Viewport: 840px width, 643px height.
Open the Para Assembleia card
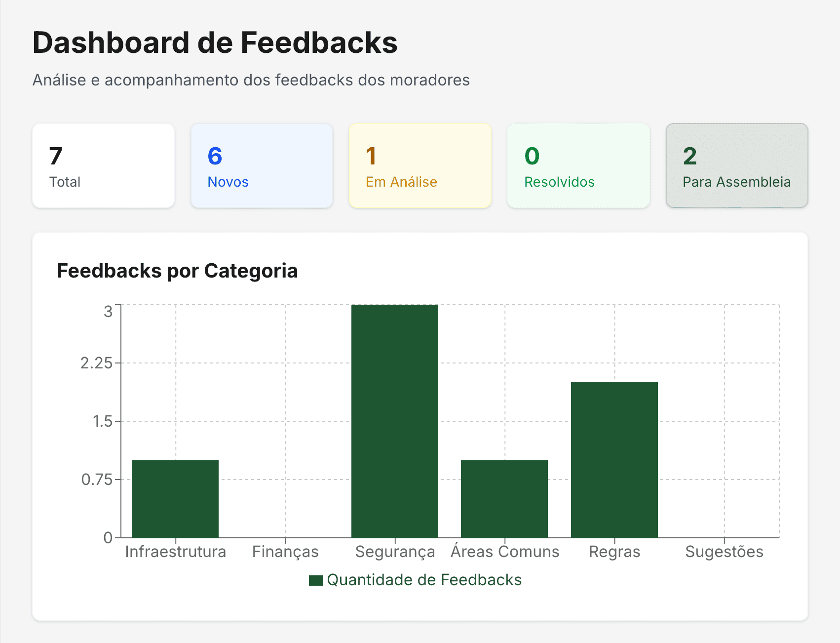coord(736,165)
